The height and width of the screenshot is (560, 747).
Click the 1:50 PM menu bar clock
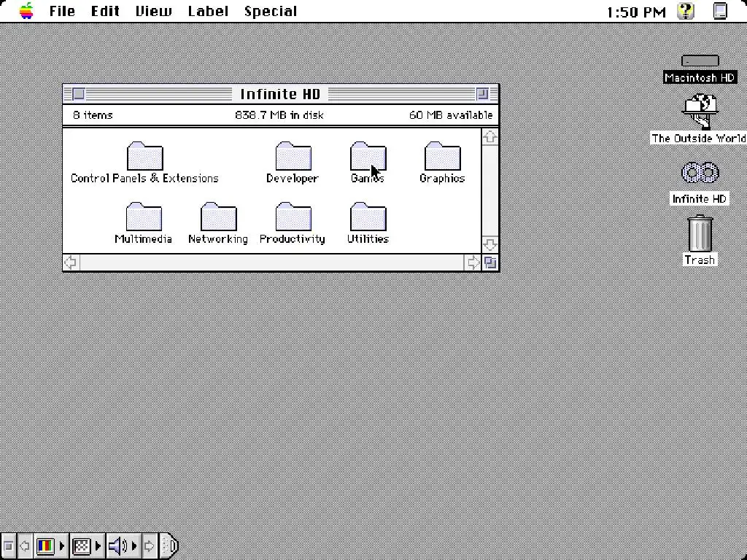tap(636, 12)
